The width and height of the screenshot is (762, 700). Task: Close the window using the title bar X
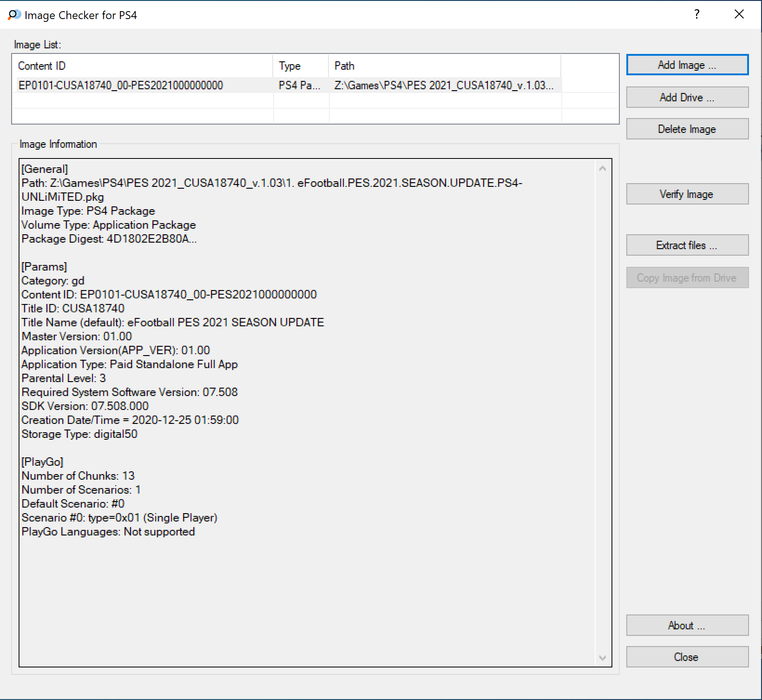pos(739,14)
